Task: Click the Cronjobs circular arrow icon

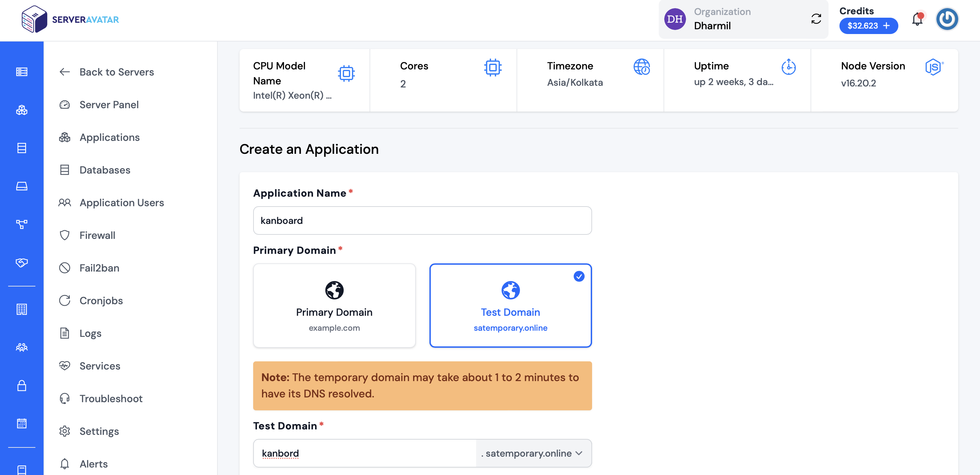Action: click(65, 300)
